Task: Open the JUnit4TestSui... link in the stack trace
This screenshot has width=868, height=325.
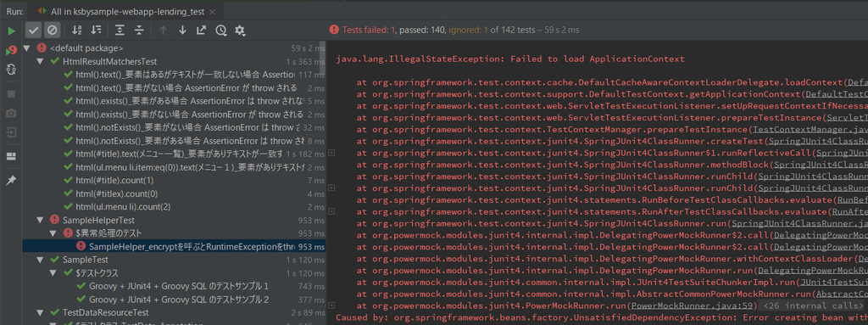Action: (x=834, y=283)
